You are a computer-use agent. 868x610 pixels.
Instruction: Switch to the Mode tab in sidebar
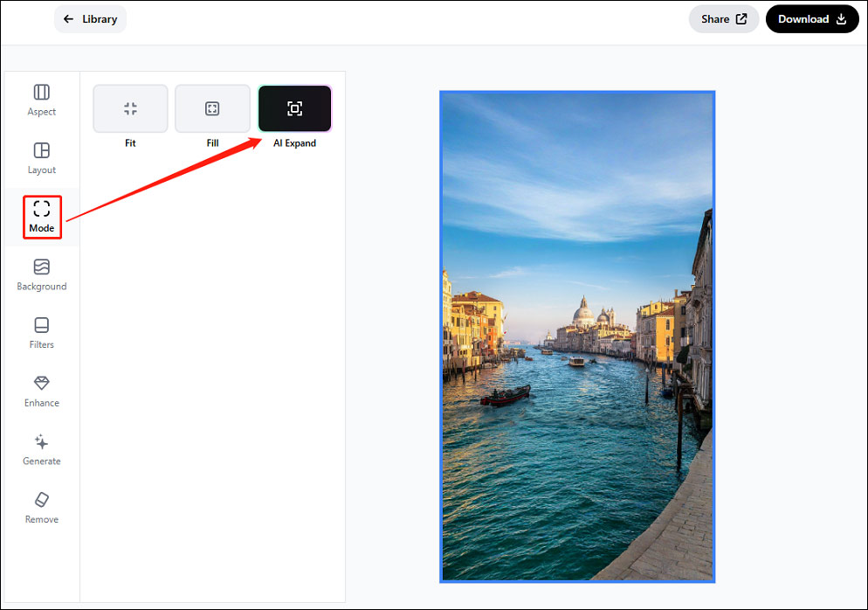pyautogui.click(x=41, y=217)
